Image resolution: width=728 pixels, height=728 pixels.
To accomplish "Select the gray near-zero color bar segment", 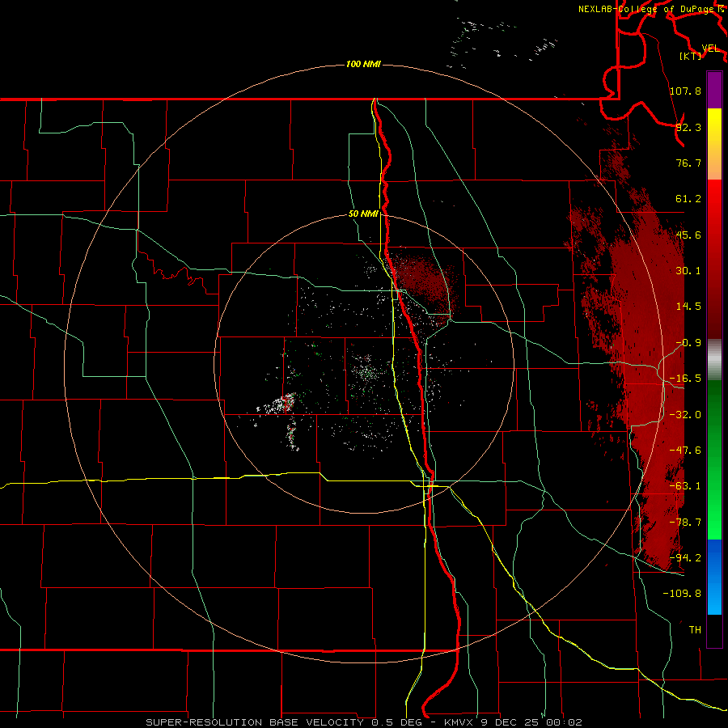I will tap(714, 359).
